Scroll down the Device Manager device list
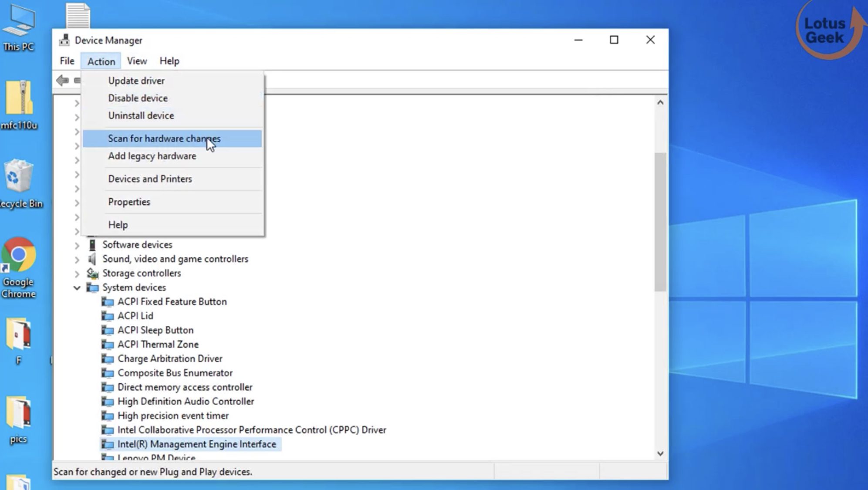 point(660,454)
